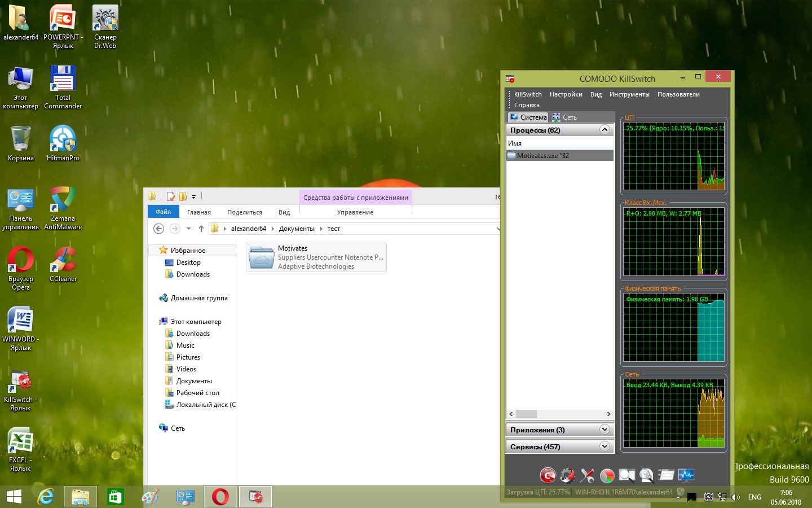Switch to the Сеть tab
Screen dimensions: 812x508
point(565,117)
